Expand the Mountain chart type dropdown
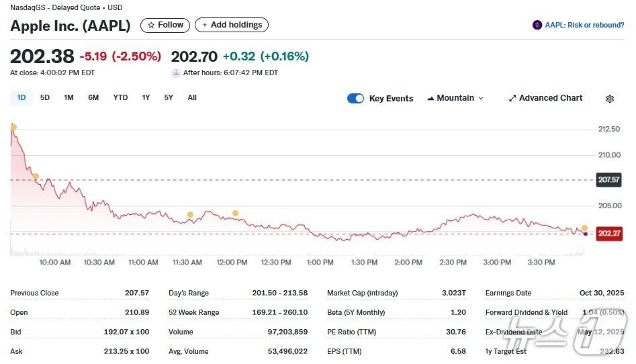Image resolution: width=636 pixels, height=364 pixels. [480, 98]
